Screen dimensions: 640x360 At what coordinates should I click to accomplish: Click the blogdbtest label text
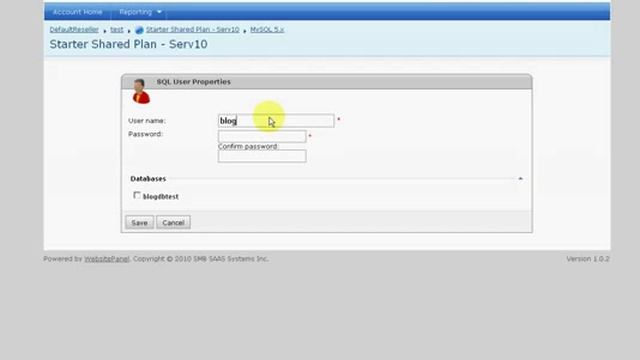pyautogui.click(x=161, y=197)
